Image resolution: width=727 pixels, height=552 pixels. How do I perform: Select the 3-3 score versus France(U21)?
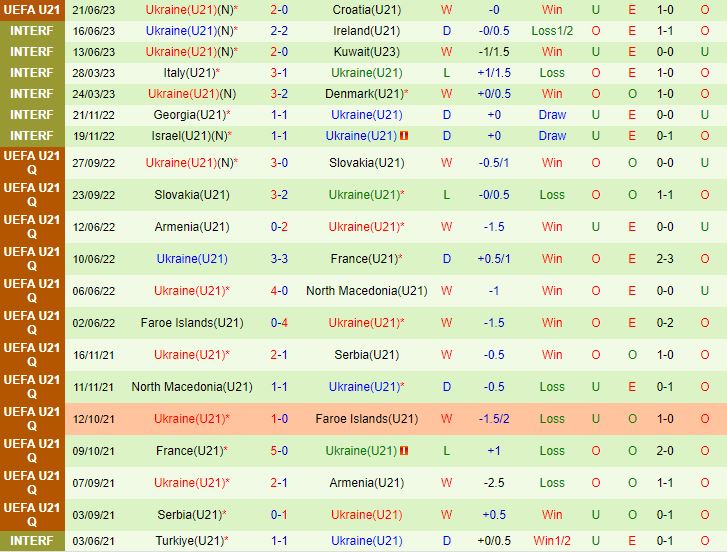[279, 259]
